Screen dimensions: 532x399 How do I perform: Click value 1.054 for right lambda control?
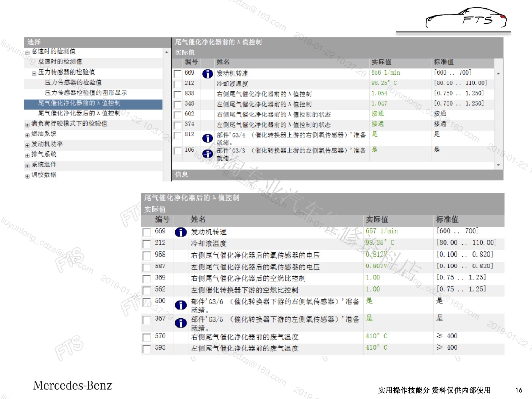pyautogui.click(x=379, y=93)
